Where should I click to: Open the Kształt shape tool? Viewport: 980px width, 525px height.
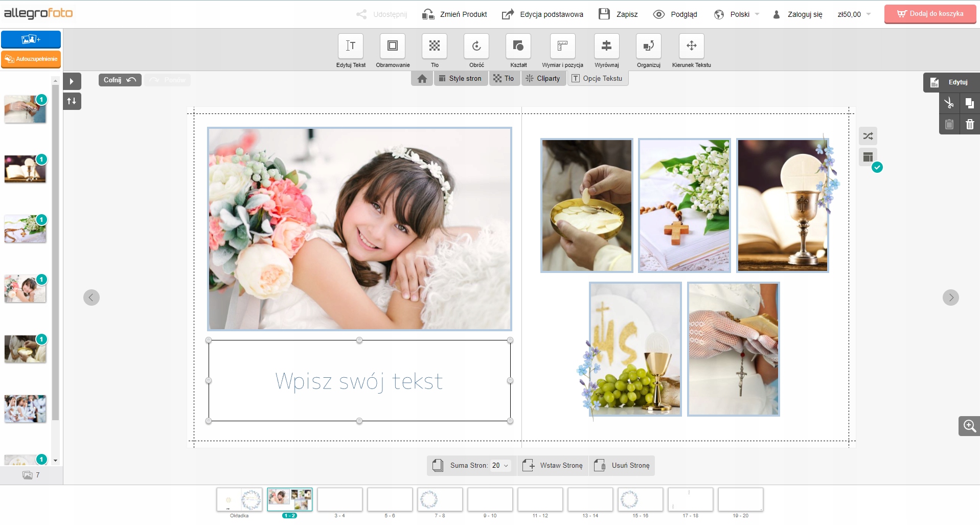tap(518, 47)
